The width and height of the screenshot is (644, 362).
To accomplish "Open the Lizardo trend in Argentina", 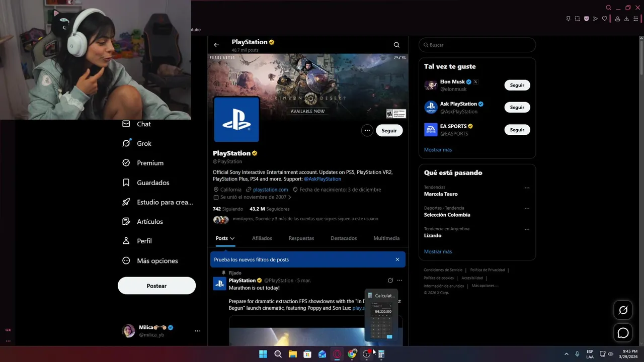I will [433, 235].
